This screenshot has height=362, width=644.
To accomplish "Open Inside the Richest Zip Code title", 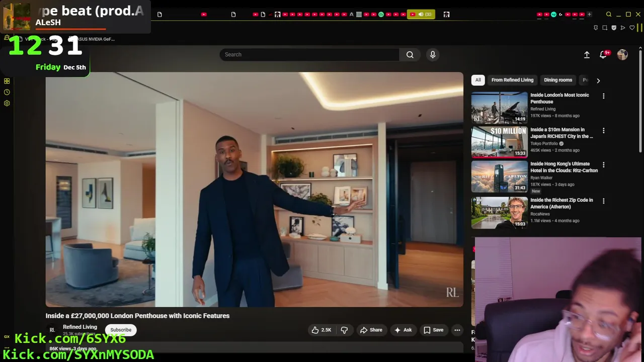I will 561,203.
